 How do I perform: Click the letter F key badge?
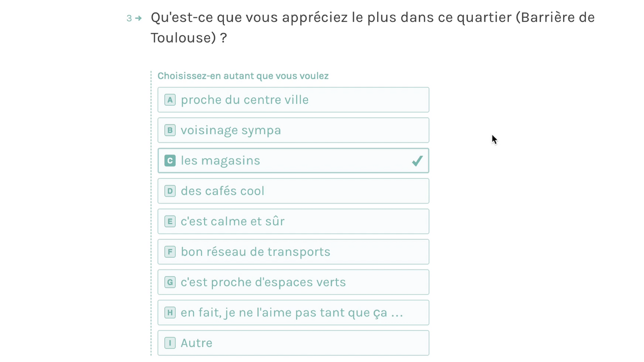click(x=170, y=252)
